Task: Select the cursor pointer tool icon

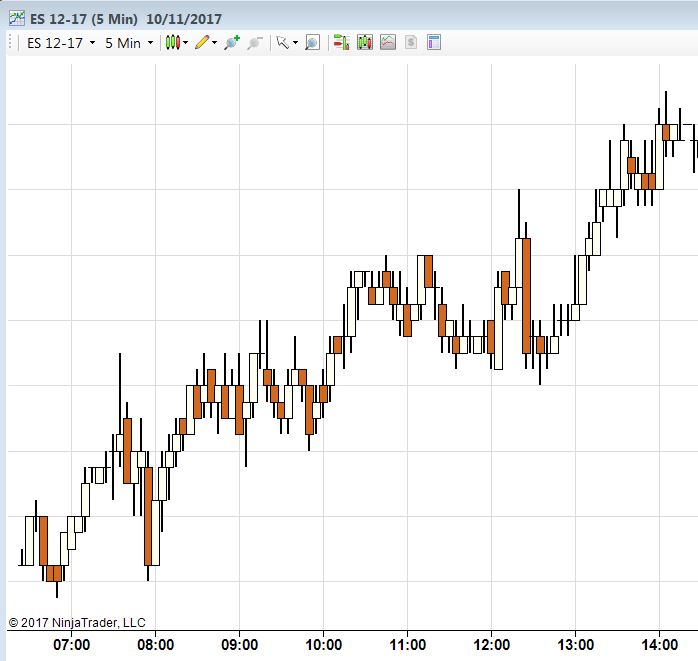Action: (282, 43)
